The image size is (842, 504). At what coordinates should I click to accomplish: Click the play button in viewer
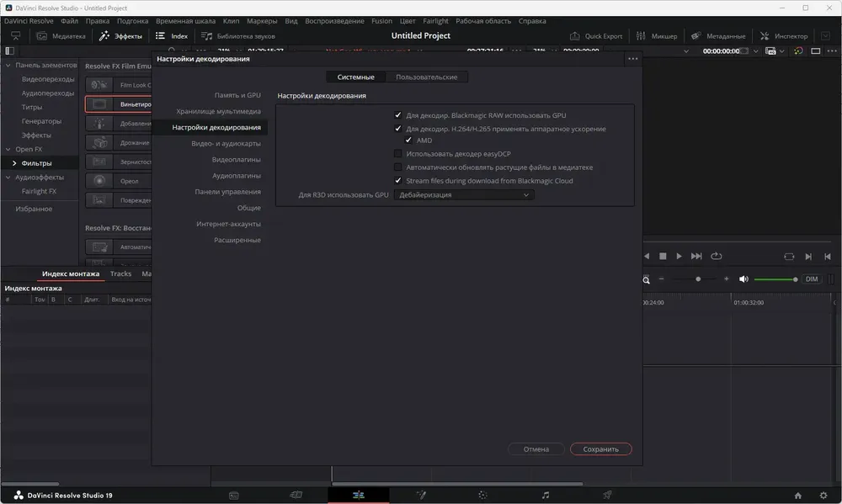(x=679, y=256)
